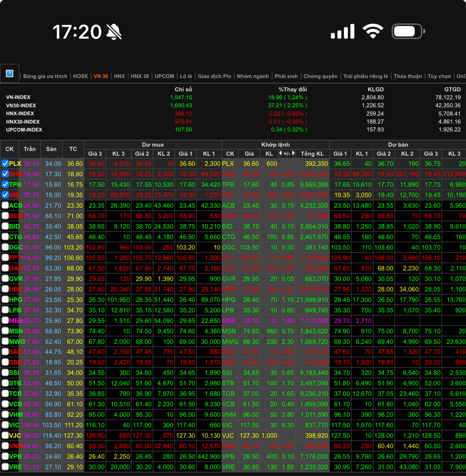Click the right arrow beside +/- header
Viewport: 466px width, 476px height.
click(x=293, y=153)
